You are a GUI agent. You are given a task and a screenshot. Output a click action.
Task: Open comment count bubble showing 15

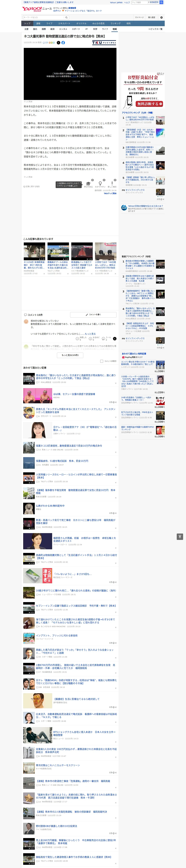45,43
